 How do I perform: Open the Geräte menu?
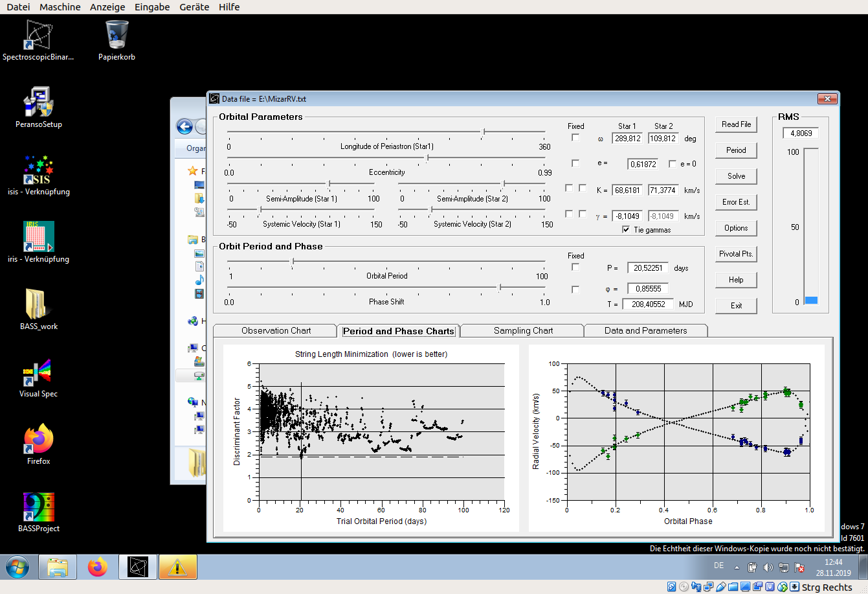point(195,7)
